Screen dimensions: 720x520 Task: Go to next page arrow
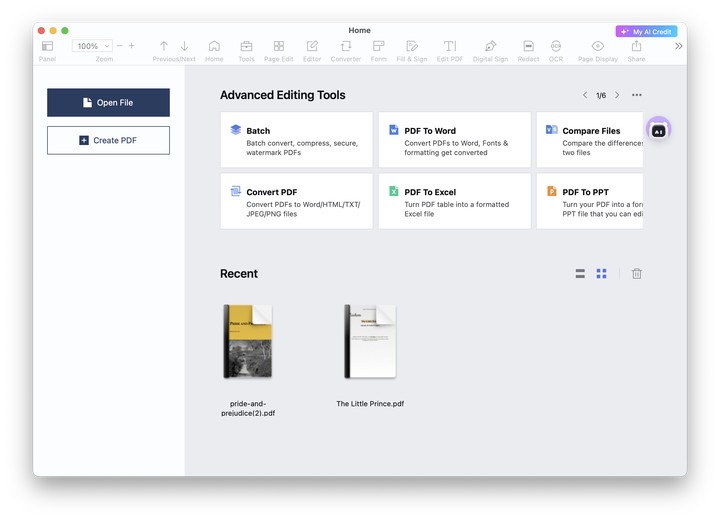185,46
